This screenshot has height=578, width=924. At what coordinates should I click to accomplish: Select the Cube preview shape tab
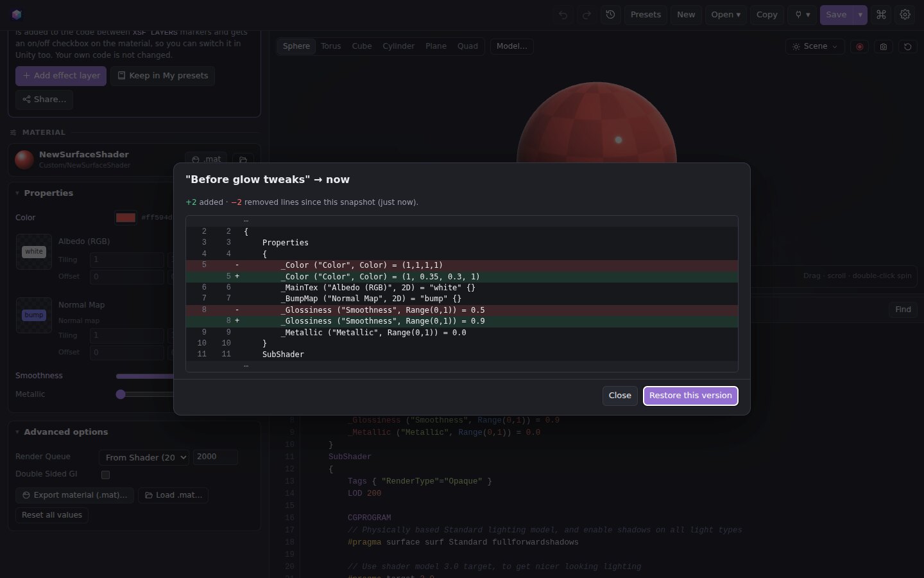[x=362, y=46]
